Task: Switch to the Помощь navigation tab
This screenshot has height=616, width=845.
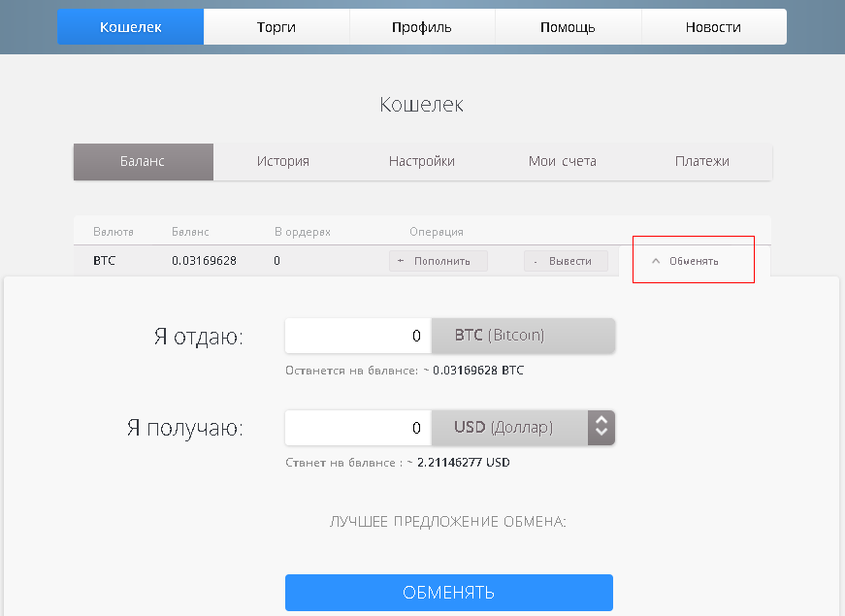Action: (568, 27)
